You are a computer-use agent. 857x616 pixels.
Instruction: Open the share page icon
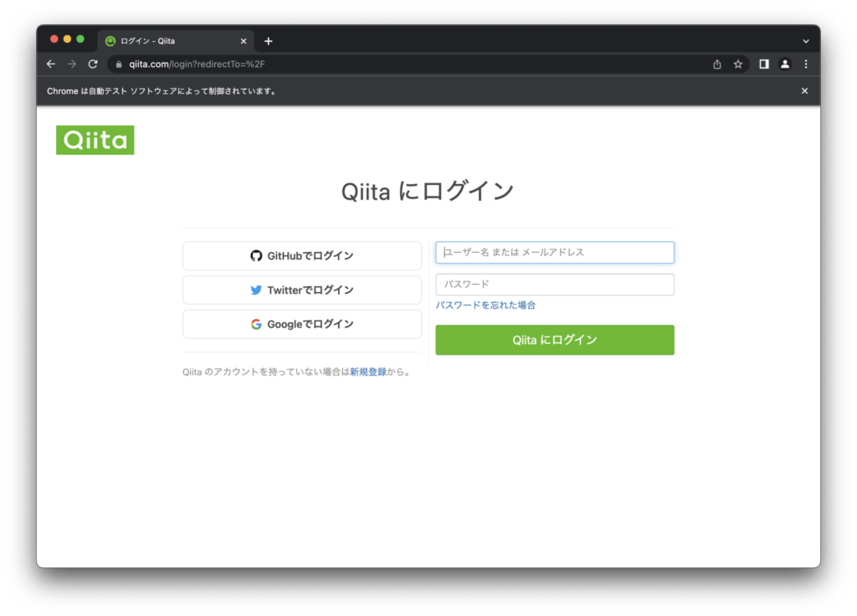point(717,64)
